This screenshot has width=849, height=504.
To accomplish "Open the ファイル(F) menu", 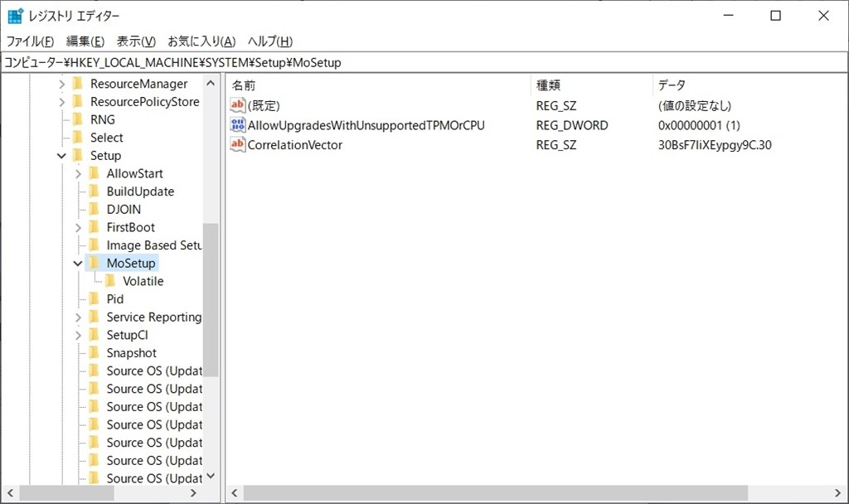I will click(30, 41).
